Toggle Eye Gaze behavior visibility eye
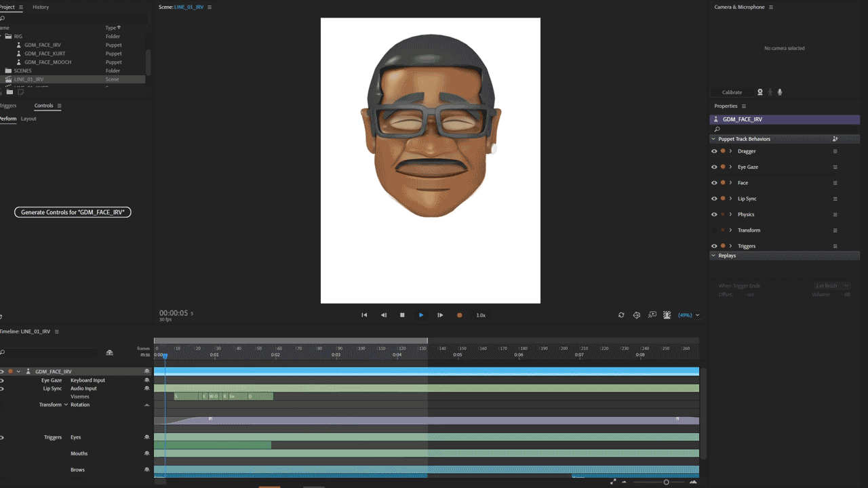 (x=714, y=167)
